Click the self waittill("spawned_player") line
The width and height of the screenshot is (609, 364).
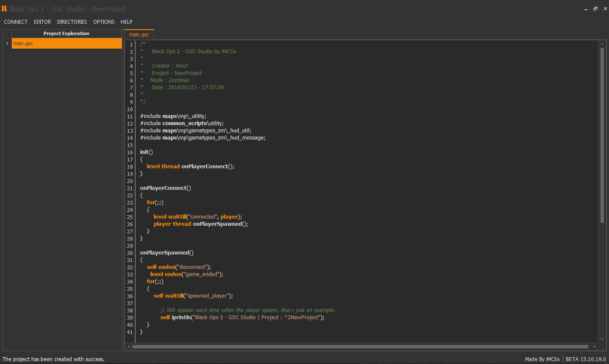193,296
